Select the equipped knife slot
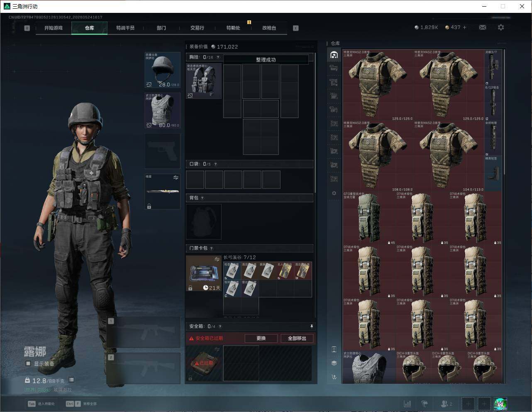 [162, 191]
